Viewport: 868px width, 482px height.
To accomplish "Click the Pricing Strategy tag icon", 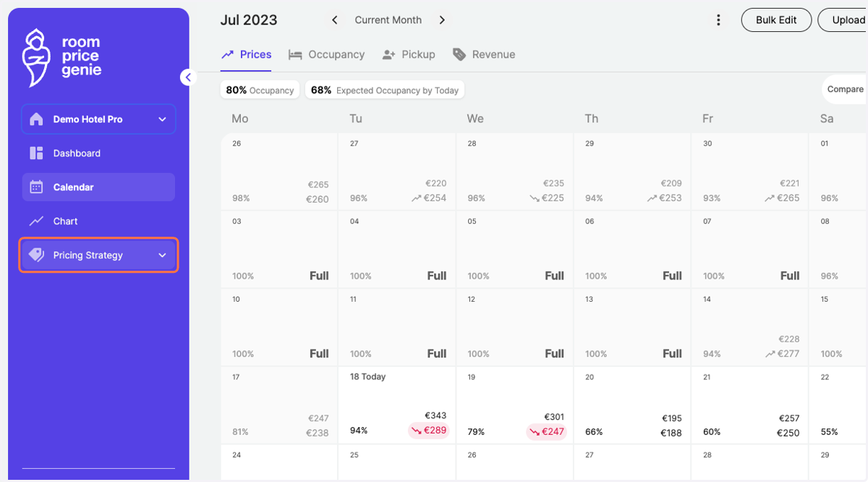I will click(x=36, y=255).
